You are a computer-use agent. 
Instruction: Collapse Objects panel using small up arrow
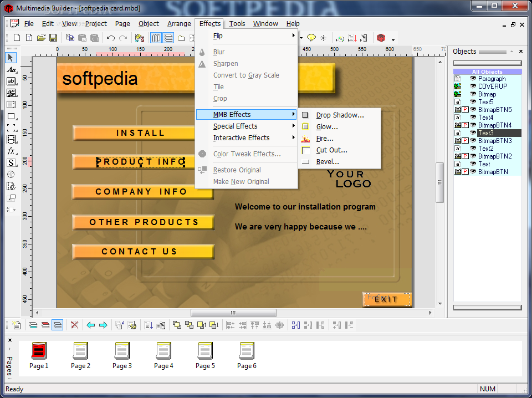[x=511, y=52]
